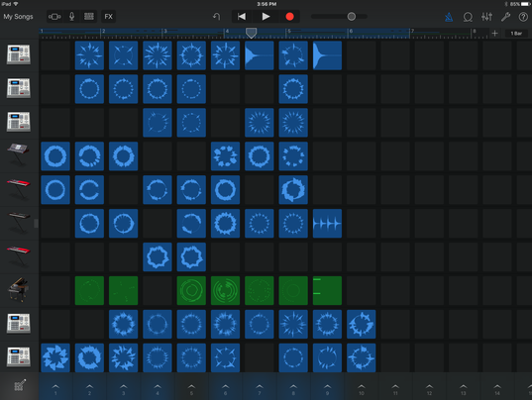Click the playhead marker on ruler
This screenshot has width=532, height=400.
click(x=251, y=33)
